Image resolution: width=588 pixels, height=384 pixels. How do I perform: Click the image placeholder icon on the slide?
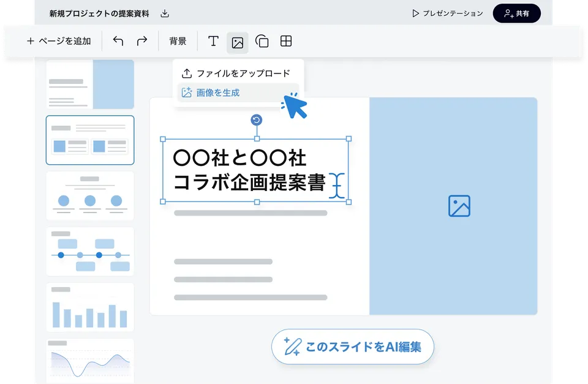[458, 206]
